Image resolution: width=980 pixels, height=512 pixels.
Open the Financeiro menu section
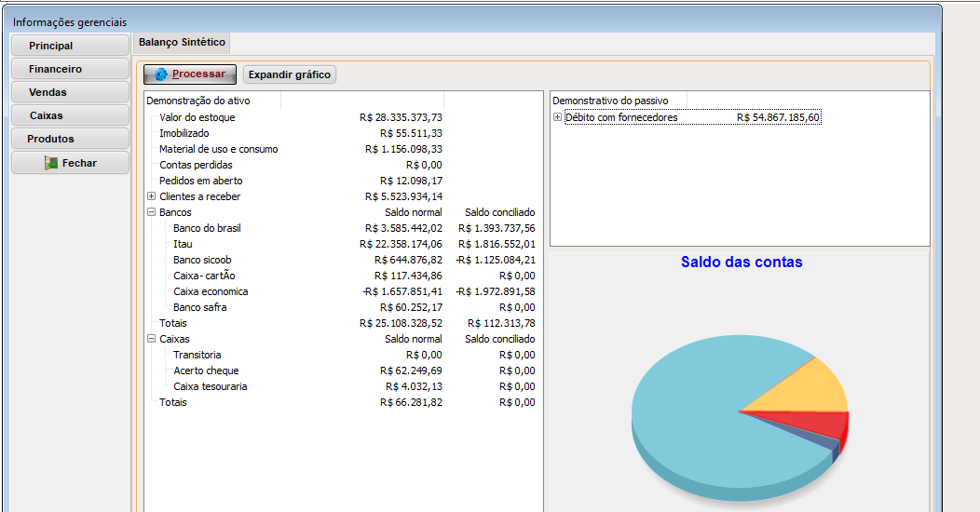pos(70,69)
